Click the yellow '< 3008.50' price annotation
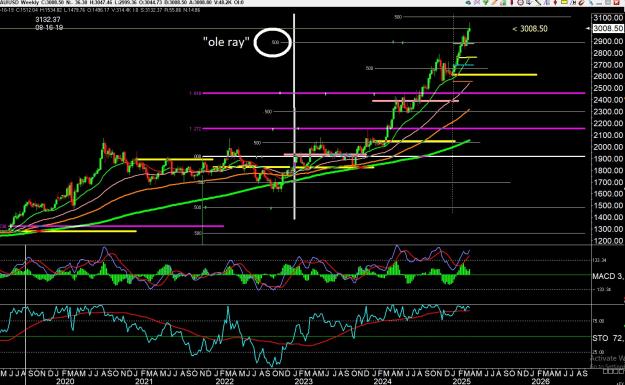The width and height of the screenshot is (625, 385). pyautogui.click(x=530, y=29)
